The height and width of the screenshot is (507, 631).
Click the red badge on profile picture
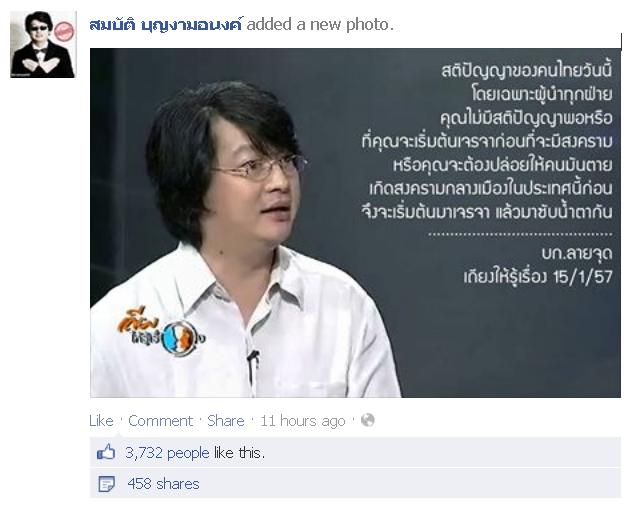pyautogui.click(x=64, y=31)
